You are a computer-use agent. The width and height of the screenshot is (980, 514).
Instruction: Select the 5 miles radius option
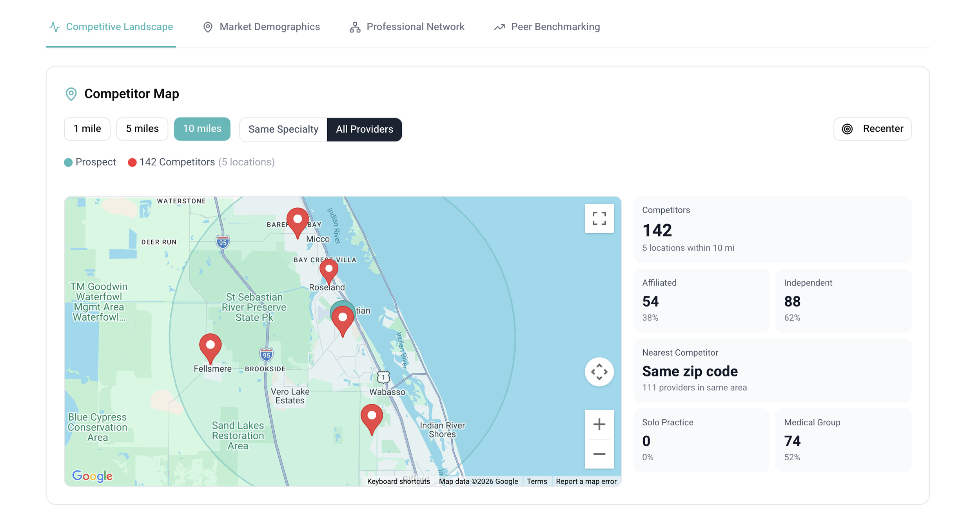[x=142, y=129]
